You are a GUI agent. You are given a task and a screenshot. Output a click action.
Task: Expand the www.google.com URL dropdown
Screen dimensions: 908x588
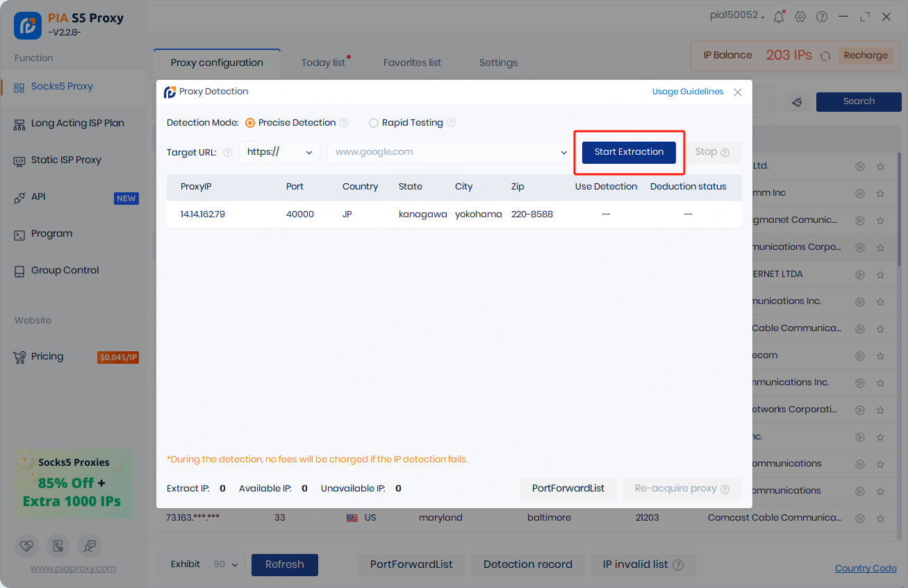tap(564, 153)
